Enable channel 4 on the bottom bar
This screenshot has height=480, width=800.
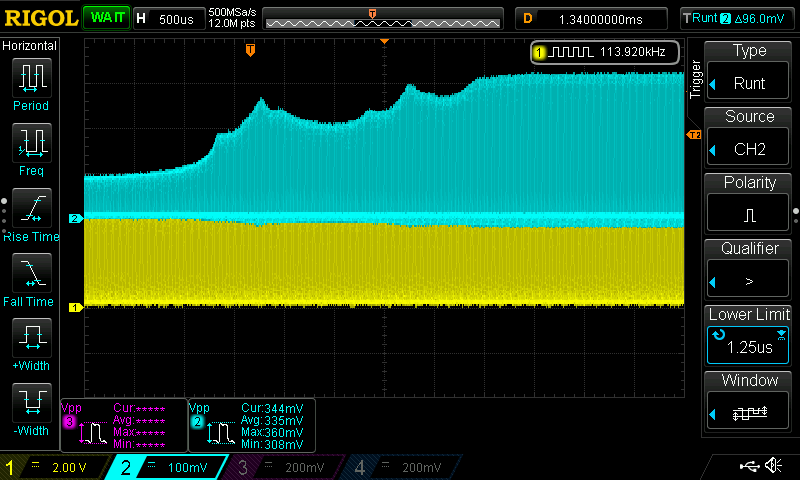400,467
